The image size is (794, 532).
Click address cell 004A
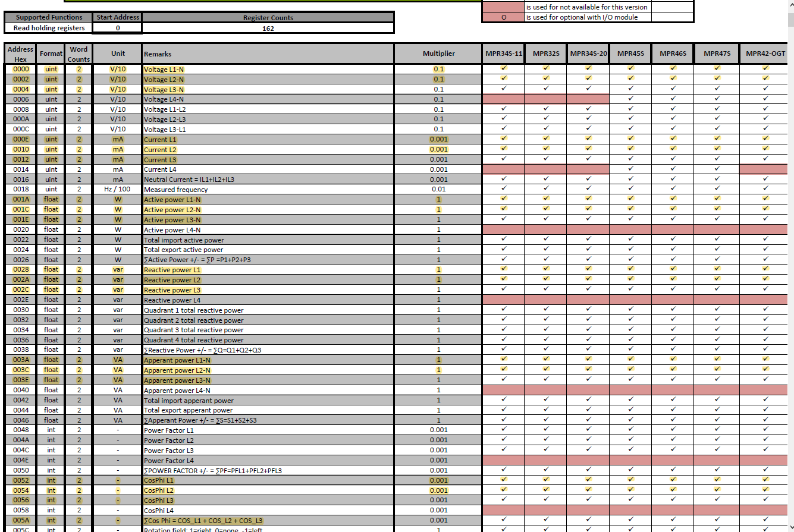coord(20,440)
